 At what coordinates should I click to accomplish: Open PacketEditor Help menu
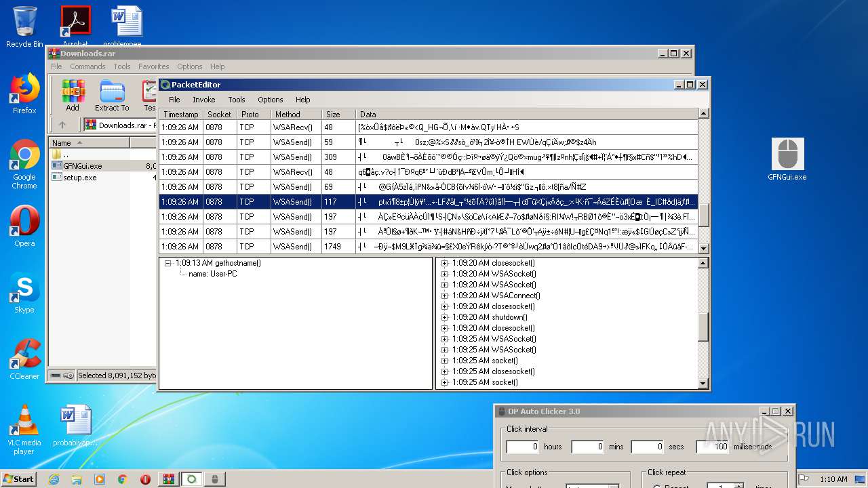click(302, 100)
